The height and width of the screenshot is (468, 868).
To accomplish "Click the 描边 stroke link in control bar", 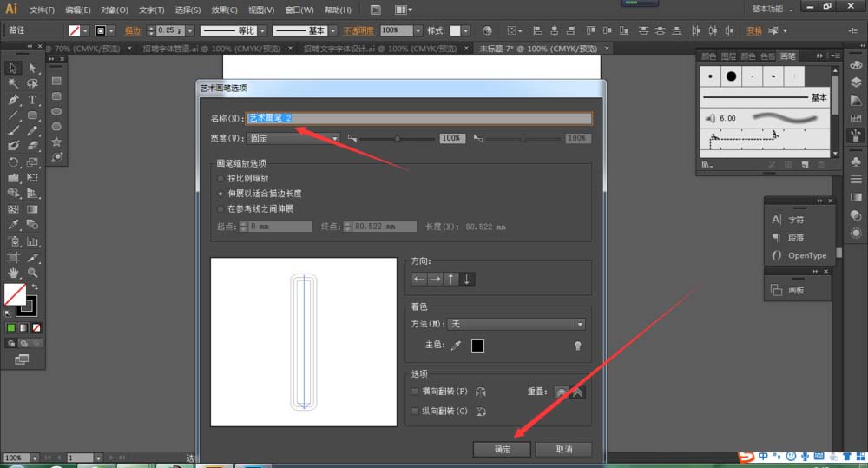I will tap(132, 31).
